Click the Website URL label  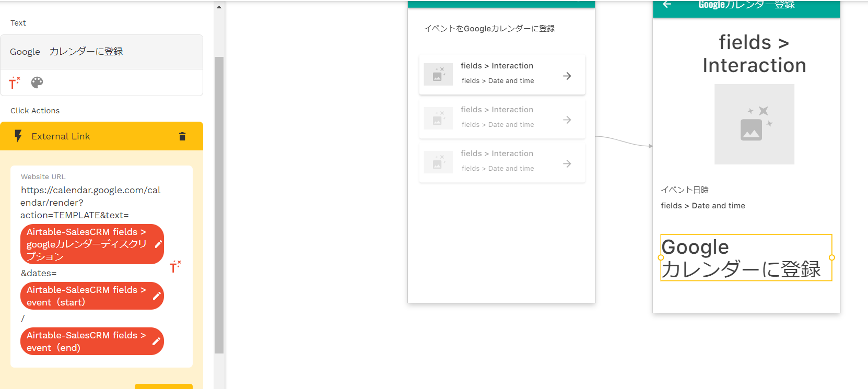click(x=43, y=177)
